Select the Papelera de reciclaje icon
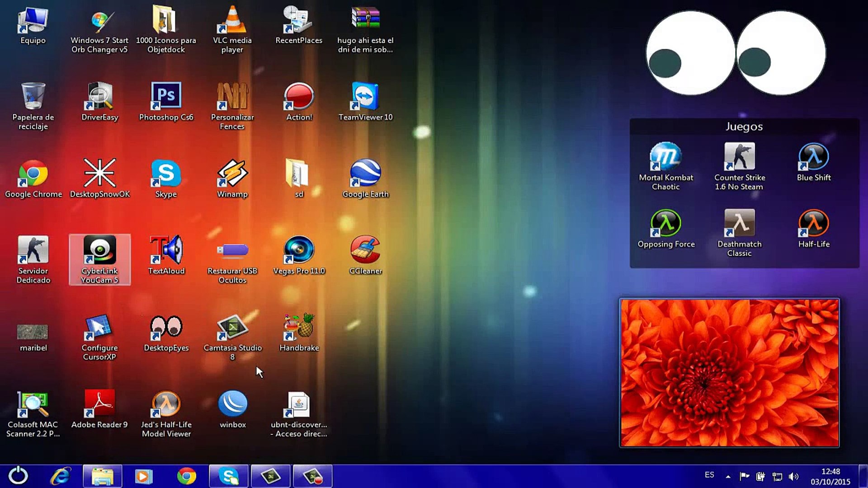Image resolution: width=868 pixels, height=488 pixels. 33,96
